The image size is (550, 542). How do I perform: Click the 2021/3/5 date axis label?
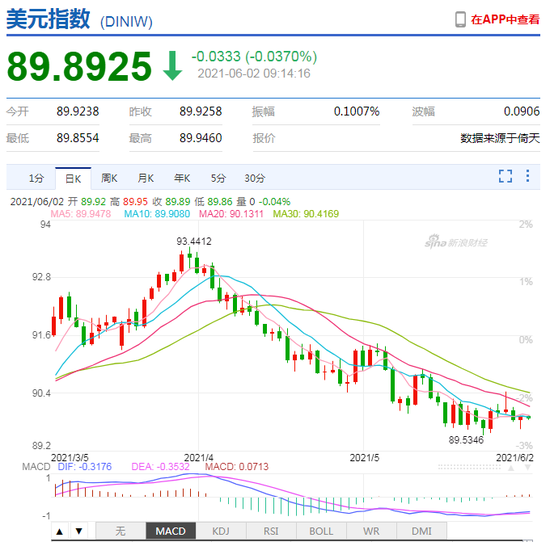[70, 458]
